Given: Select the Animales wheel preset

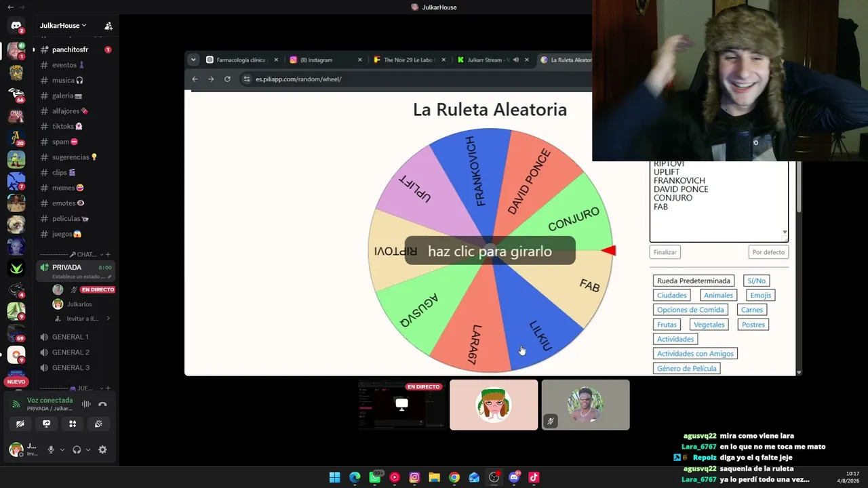Looking at the screenshot, I should coord(718,296).
